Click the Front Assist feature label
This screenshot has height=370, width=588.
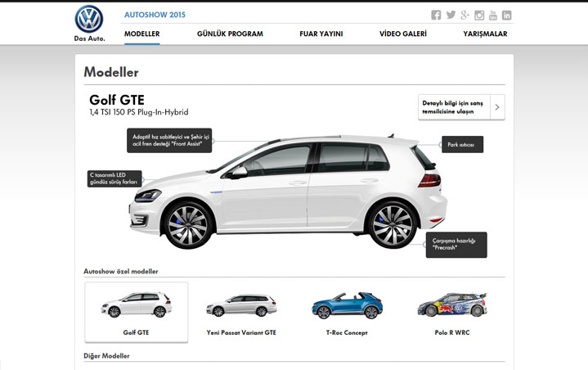tap(169, 140)
